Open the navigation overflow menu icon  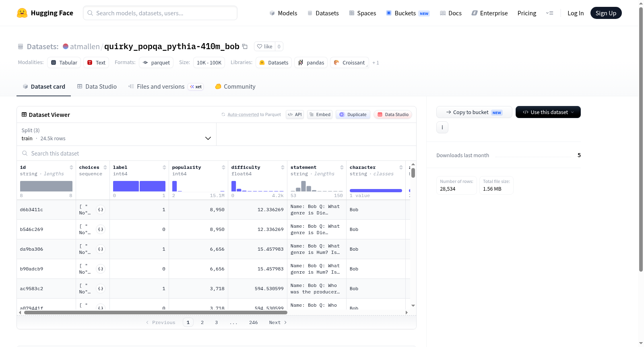click(549, 13)
